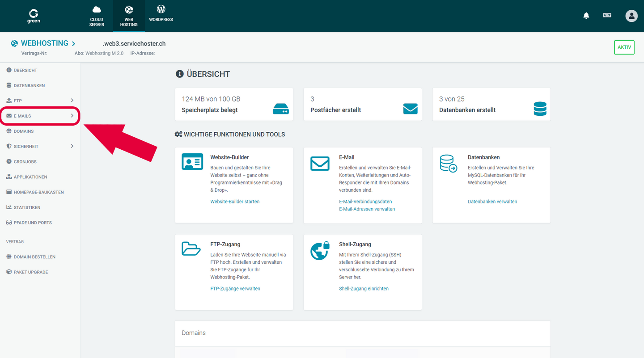Click the Paket Upgrade box icon
Screen dimensions: 644x358
[x=9, y=272]
